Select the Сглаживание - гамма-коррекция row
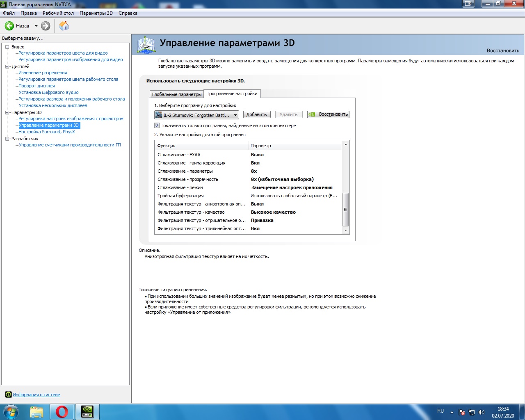525x420 pixels. point(248,163)
